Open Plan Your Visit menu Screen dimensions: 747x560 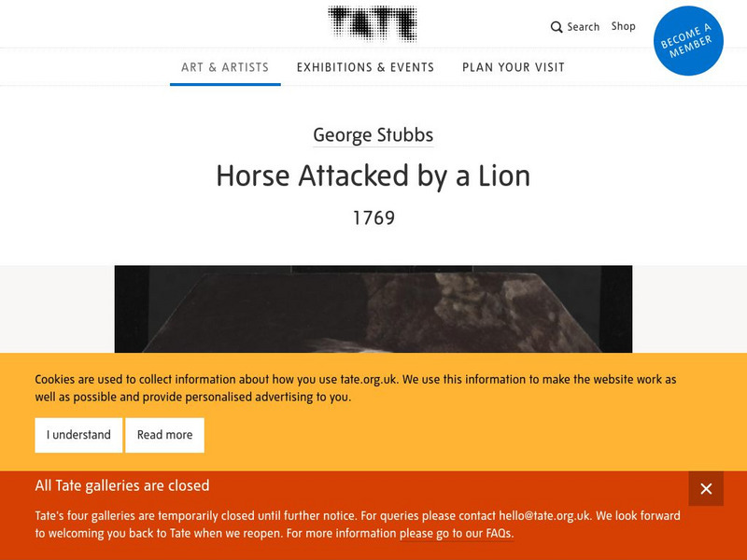pos(513,67)
